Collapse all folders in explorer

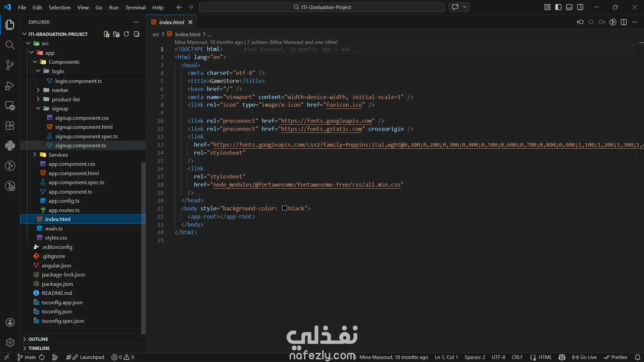point(136,34)
